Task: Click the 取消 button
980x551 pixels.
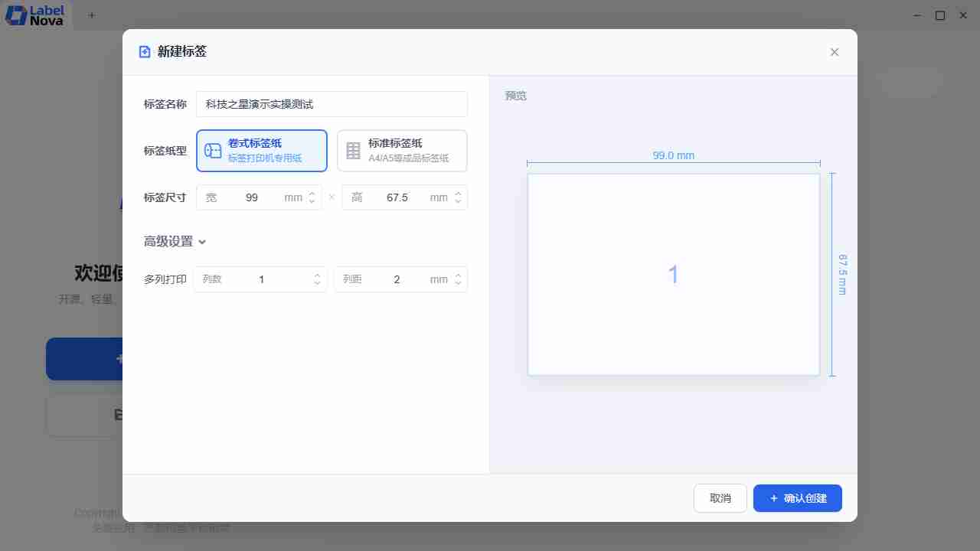Action: [x=720, y=498]
